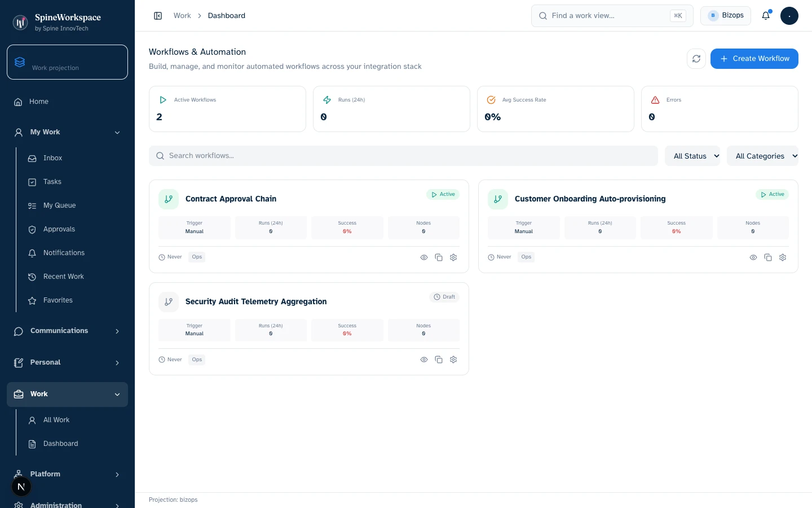Duplicate the Security Audit Telemetry Aggregation workflow
The width and height of the screenshot is (812, 508).
[439, 360]
